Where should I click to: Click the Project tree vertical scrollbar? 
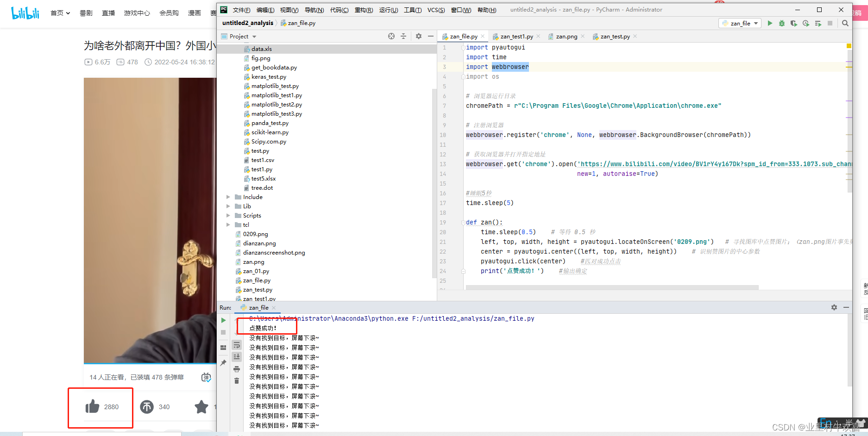pyautogui.click(x=434, y=183)
